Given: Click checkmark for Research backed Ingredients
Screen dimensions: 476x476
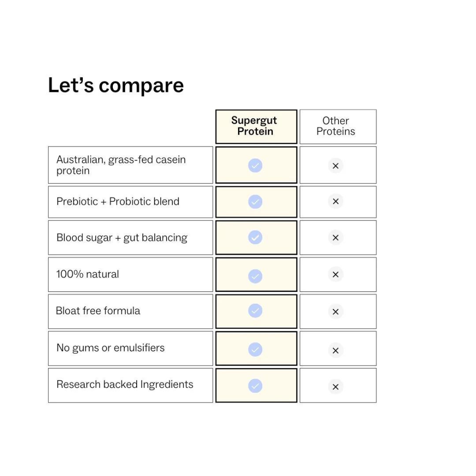Looking at the screenshot, I should (255, 386).
